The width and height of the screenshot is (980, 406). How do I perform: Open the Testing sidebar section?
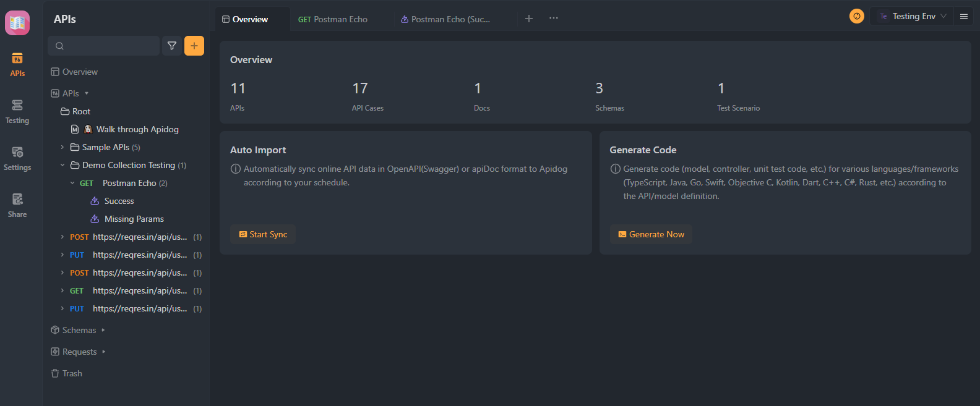pos(17,112)
